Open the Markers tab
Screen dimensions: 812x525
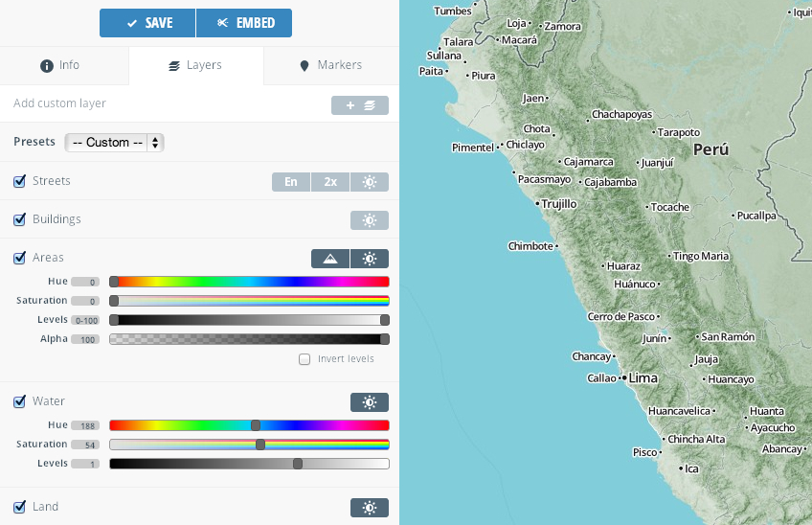click(x=330, y=65)
